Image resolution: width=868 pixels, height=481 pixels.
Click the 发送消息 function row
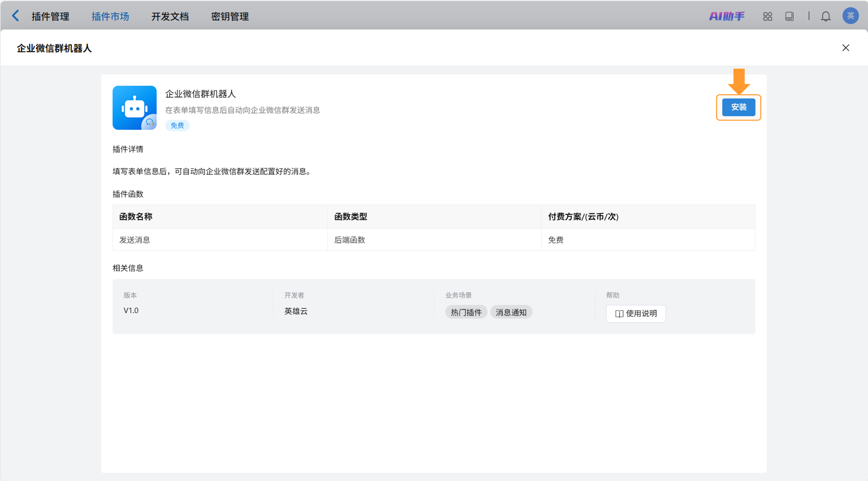(135, 240)
